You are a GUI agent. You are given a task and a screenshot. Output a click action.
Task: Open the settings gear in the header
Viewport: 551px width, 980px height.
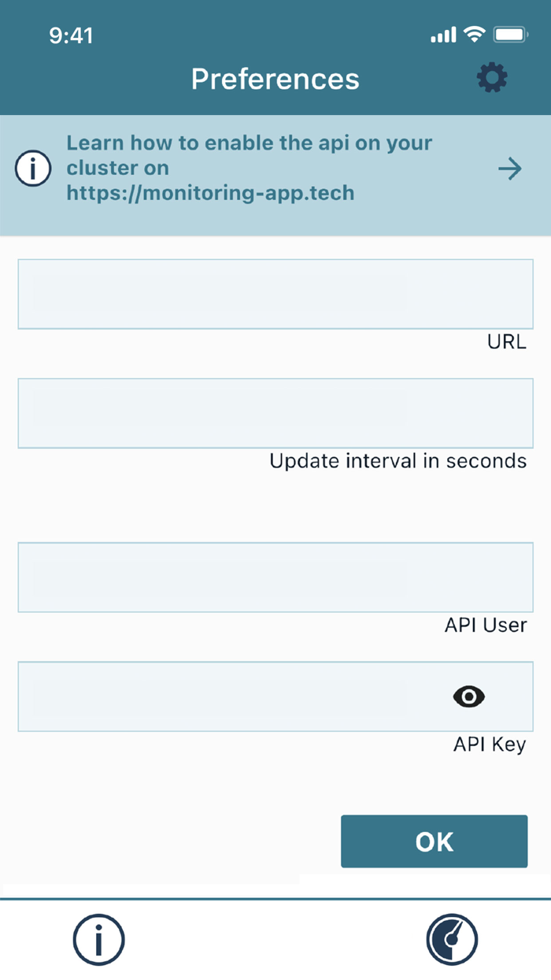coord(492,78)
